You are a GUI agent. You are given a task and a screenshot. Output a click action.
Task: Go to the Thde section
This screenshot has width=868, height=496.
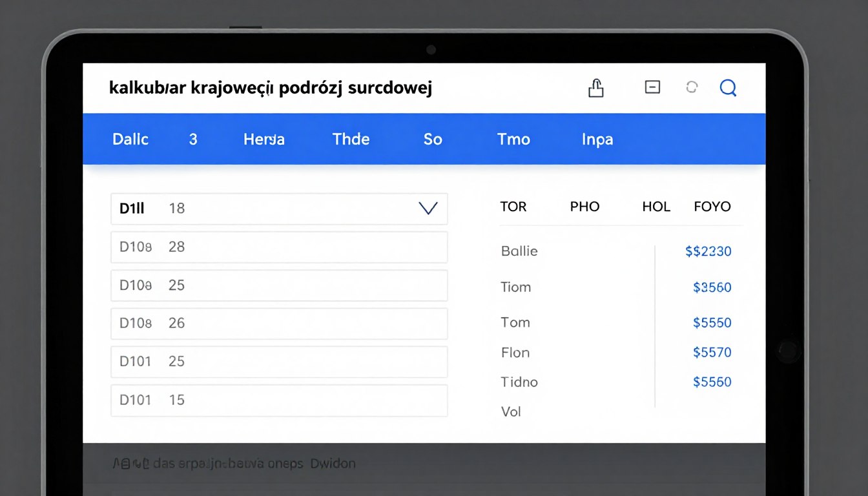click(x=351, y=139)
